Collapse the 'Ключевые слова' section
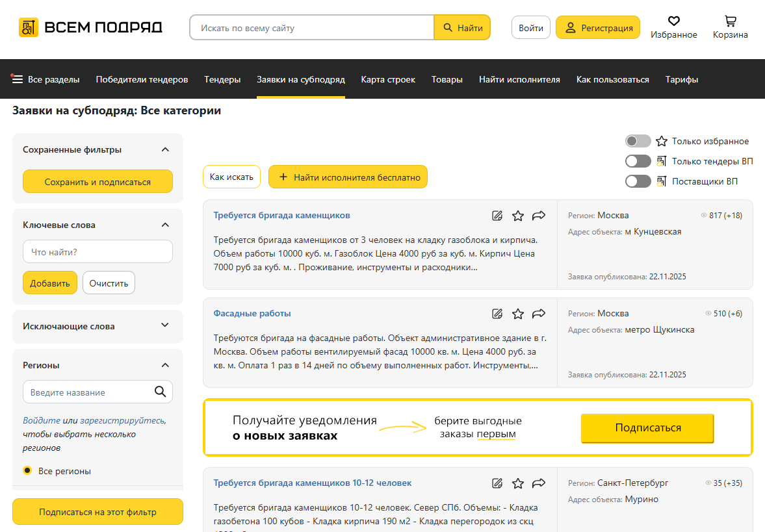Screen dimensions: 765x532 (x=165, y=225)
